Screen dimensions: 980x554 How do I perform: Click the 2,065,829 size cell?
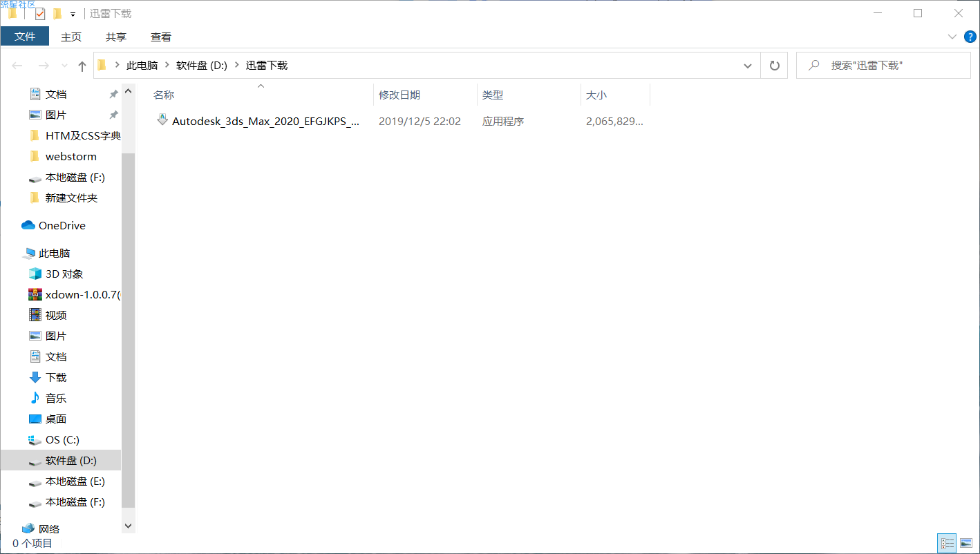614,121
